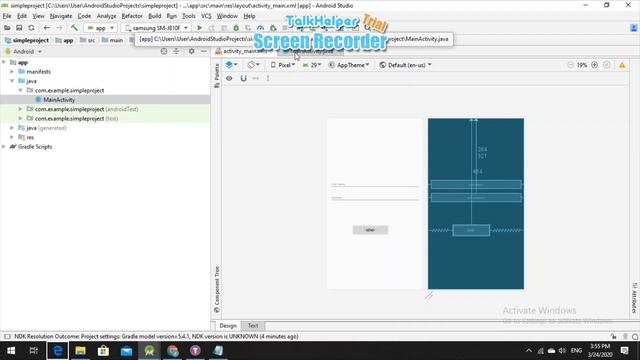Open File Explorer from taskbar
This screenshot has width=640, height=360.
click(x=80, y=351)
